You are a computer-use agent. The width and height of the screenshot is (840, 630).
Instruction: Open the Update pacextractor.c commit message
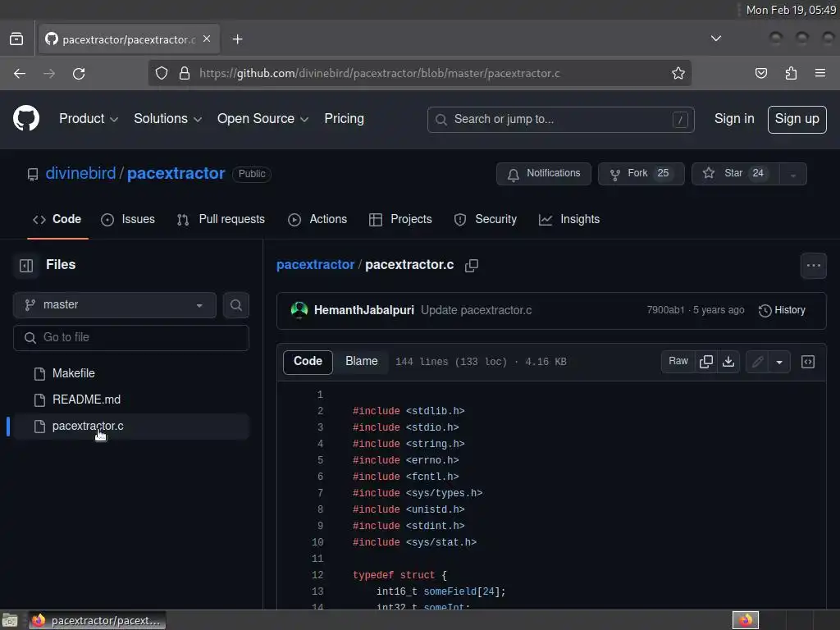pos(477,310)
